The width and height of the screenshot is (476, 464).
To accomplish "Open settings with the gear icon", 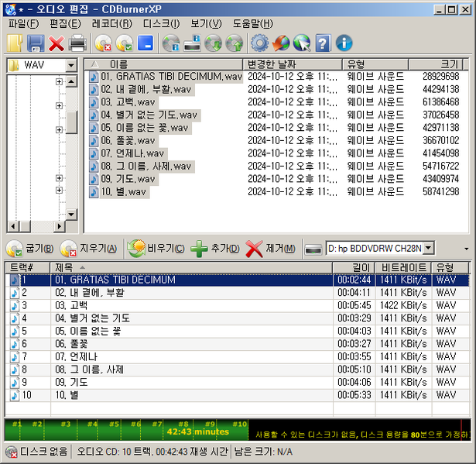I will tap(260, 43).
